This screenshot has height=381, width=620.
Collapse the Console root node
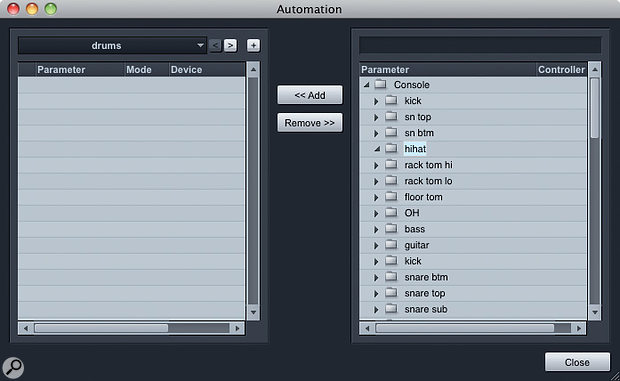pos(367,85)
